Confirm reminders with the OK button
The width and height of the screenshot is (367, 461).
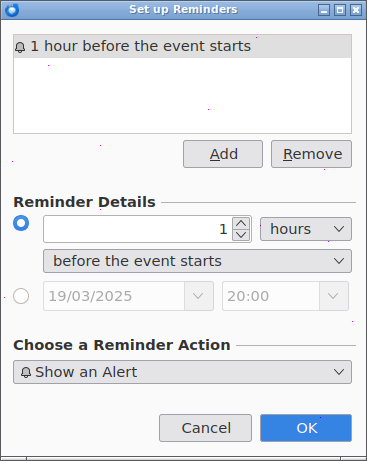306,428
